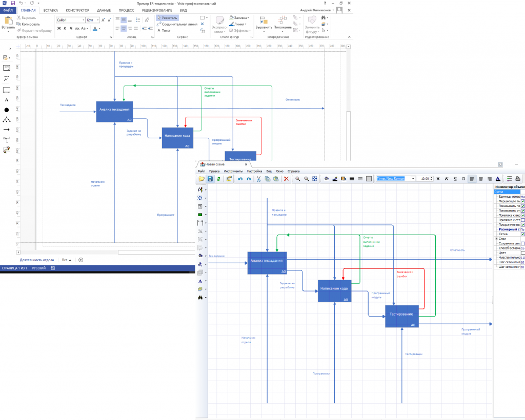The image size is (525, 420).
Task: Open the Справка menu in Новая схема
Action: (x=294, y=171)
